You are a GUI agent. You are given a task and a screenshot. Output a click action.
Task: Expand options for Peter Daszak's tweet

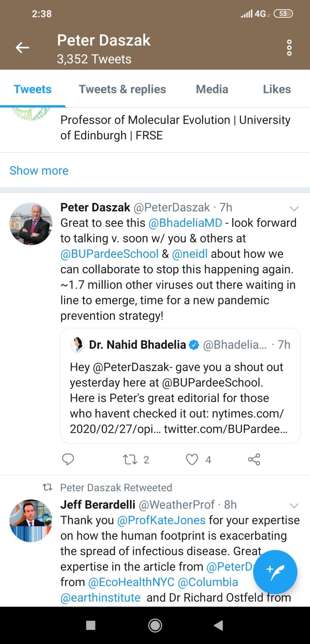click(x=294, y=208)
